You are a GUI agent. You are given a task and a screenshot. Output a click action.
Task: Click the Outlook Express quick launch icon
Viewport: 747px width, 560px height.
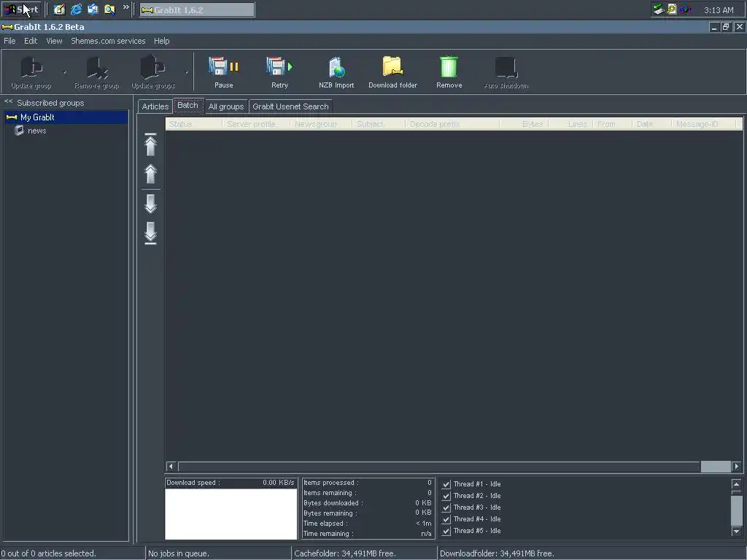tap(93, 9)
